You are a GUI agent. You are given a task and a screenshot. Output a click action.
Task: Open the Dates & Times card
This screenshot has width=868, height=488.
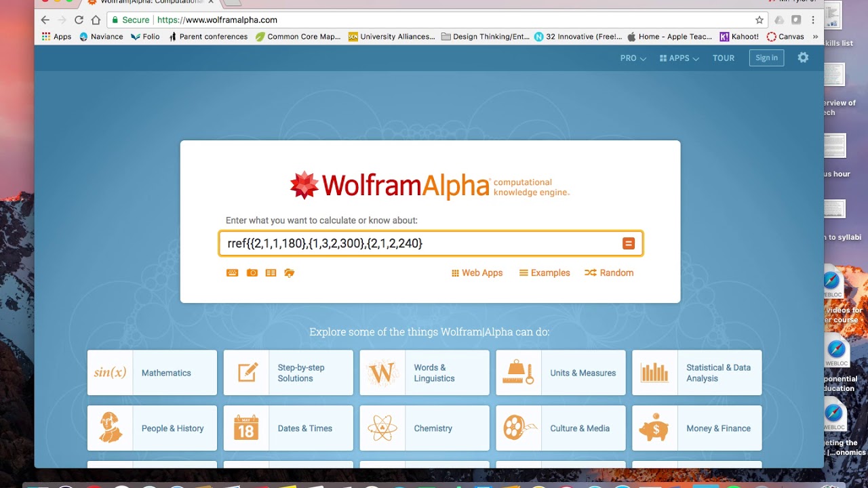(288, 428)
